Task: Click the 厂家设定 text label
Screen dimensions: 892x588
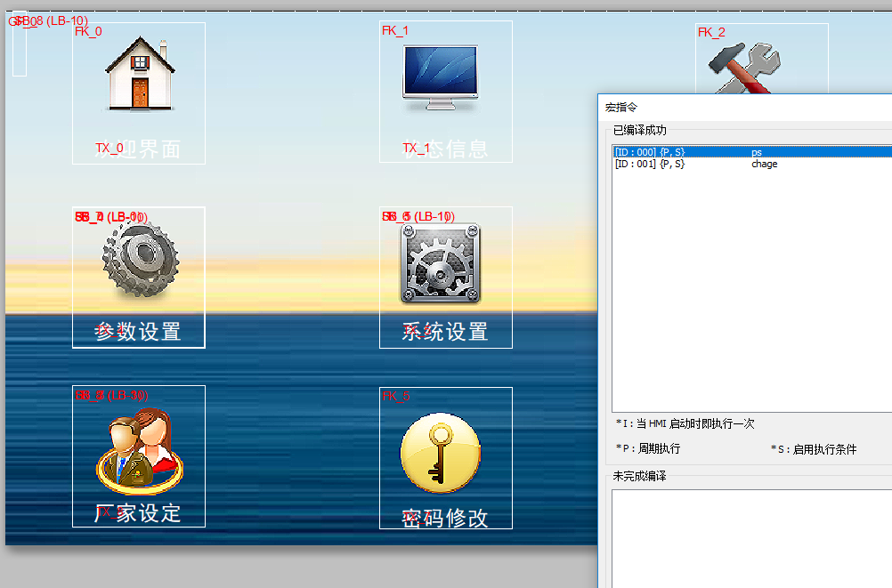Action: coord(138,513)
